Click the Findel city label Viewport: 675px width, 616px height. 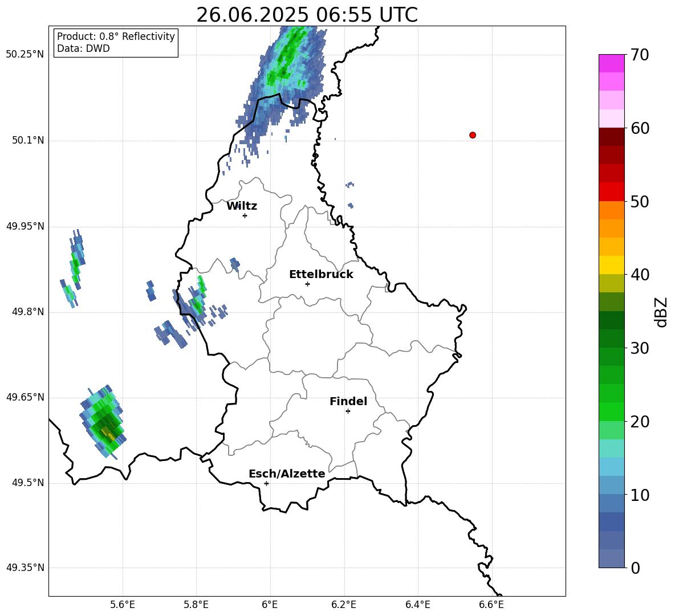coord(348,401)
